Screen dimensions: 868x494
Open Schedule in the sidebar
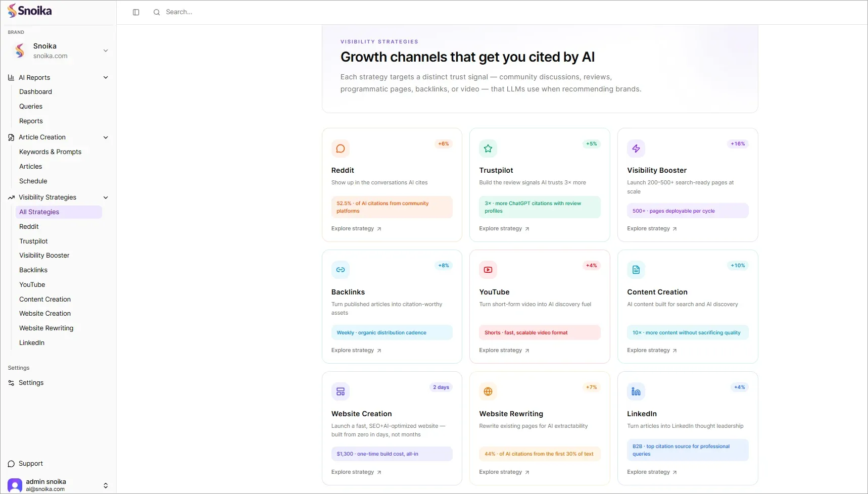(x=33, y=181)
